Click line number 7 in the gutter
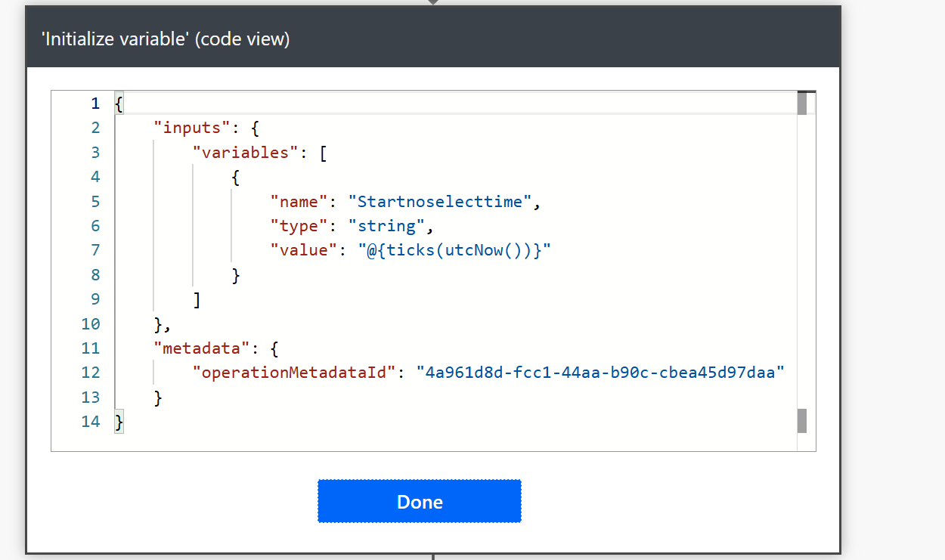This screenshot has height=560, width=945. (x=94, y=250)
